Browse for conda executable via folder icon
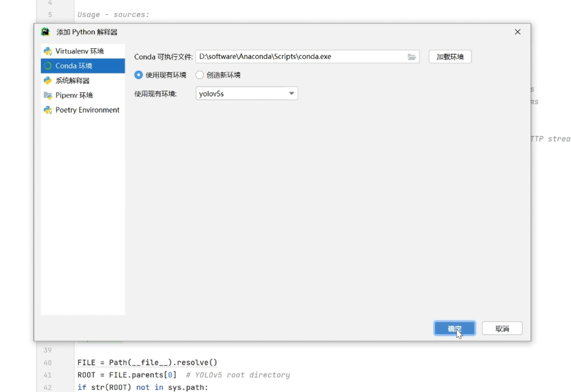 (411, 57)
